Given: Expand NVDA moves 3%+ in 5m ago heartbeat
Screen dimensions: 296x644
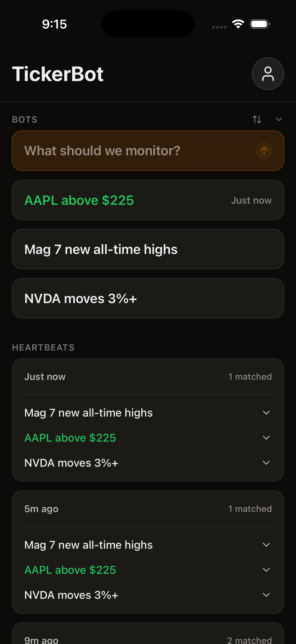Looking at the screenshot, I should click(x=266, y=595).
